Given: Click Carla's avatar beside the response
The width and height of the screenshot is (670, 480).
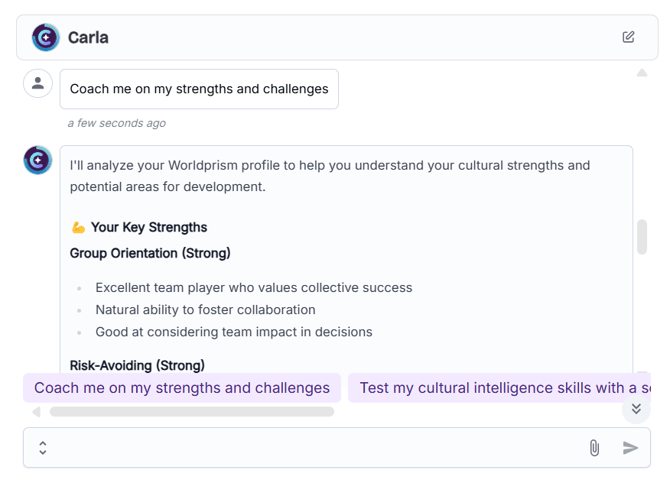Looking at the screenshot, I should click(38, 160).
